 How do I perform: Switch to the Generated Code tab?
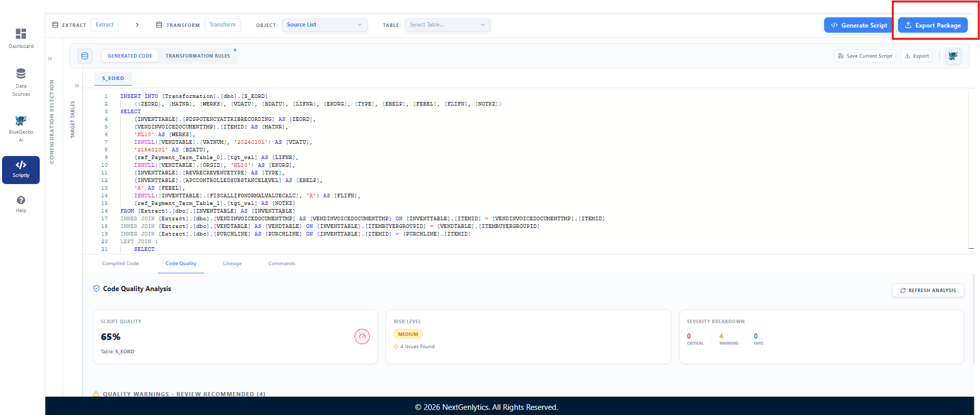point(130,56)
